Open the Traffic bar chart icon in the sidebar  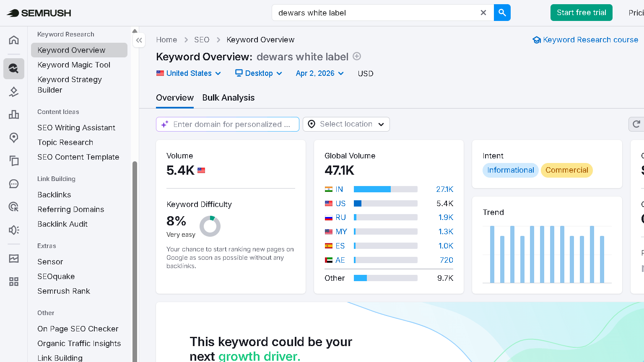[x=13, y=114]
